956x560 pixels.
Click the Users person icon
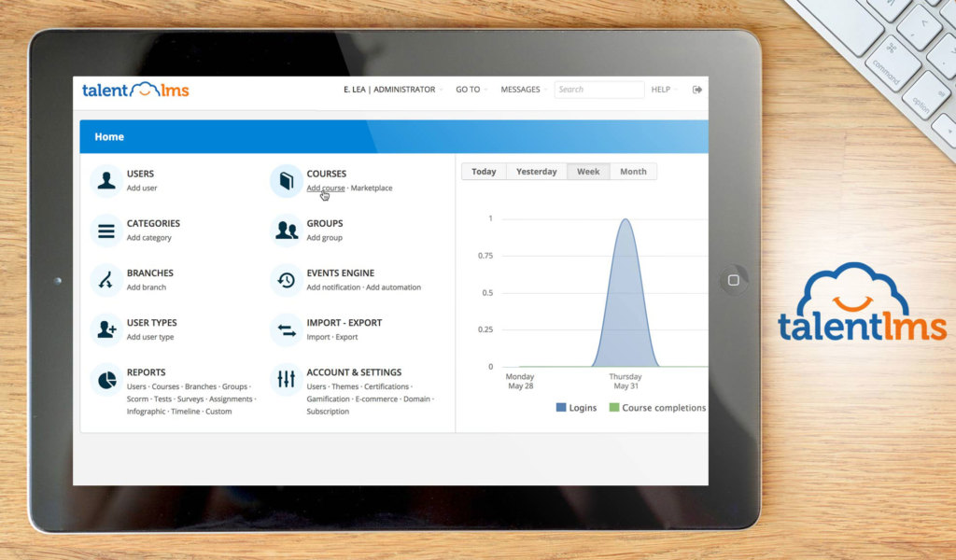pos(106,181)
